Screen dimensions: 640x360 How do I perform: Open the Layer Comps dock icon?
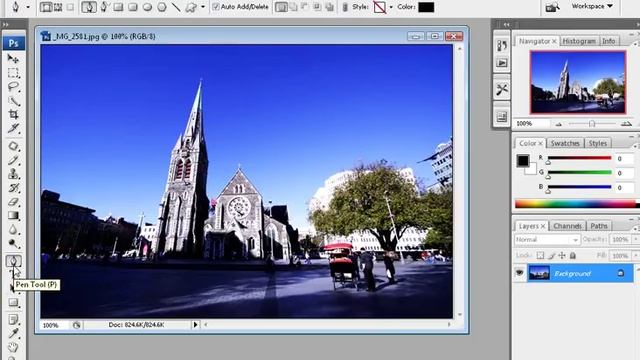502,117
